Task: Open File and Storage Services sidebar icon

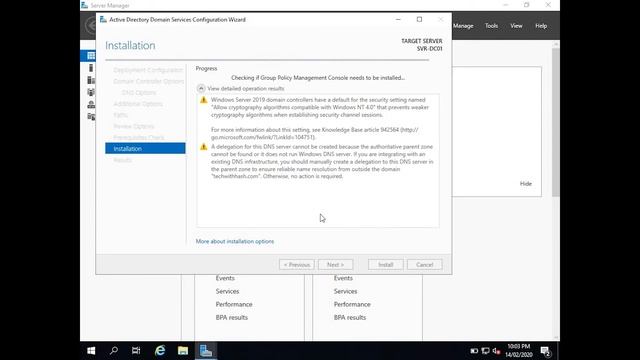Action: pos(91,117)
